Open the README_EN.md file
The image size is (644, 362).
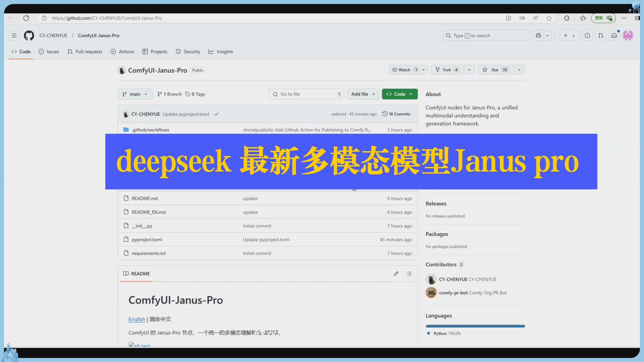point(149,212)
